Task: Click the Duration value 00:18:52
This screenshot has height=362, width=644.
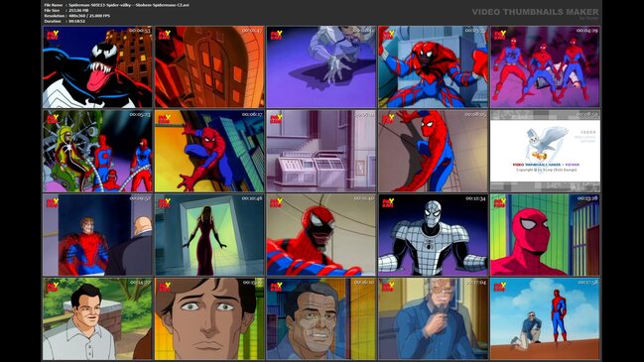Action: [x=76, y=21]
